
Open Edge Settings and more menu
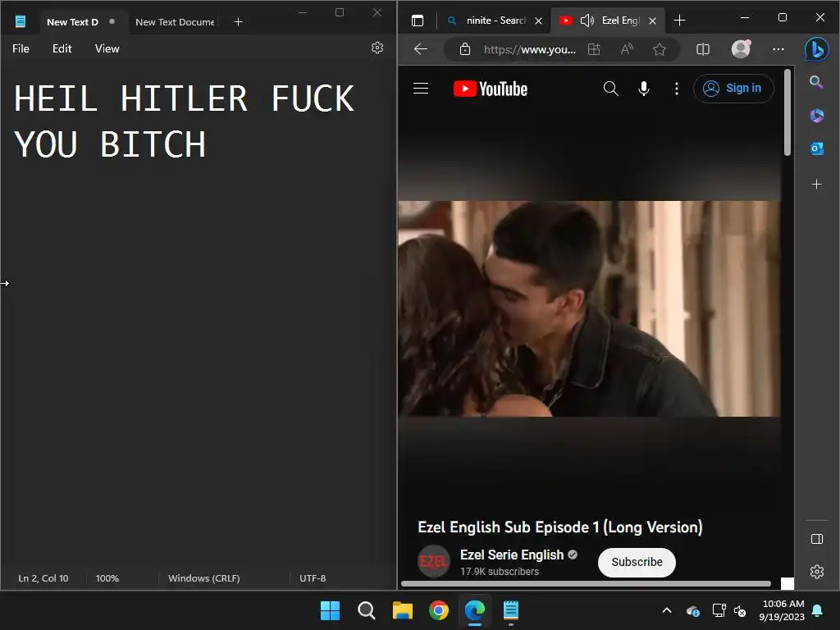pos(778,49)
